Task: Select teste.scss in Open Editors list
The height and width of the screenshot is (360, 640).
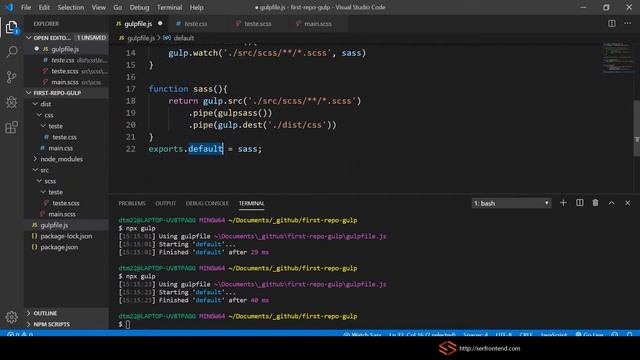Action: pyautogui.click(x=67, y=71)
